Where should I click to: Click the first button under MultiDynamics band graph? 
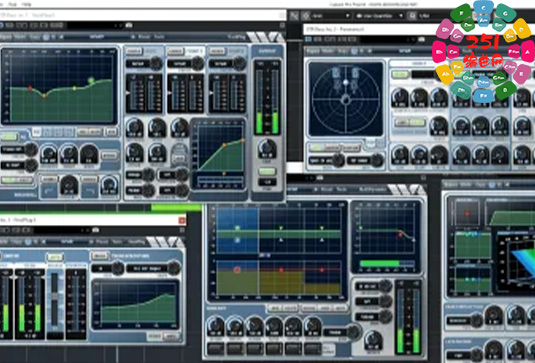[276, 308]
